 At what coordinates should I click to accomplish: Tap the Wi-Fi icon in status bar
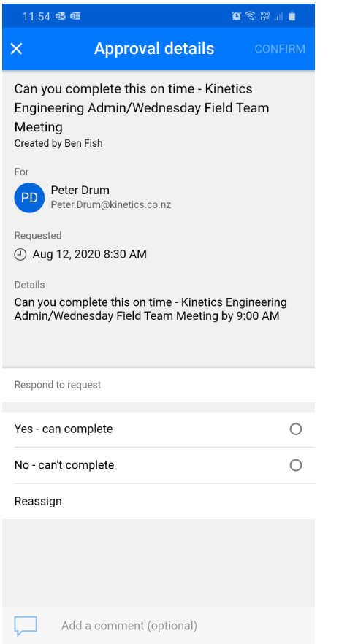[250, 16]
